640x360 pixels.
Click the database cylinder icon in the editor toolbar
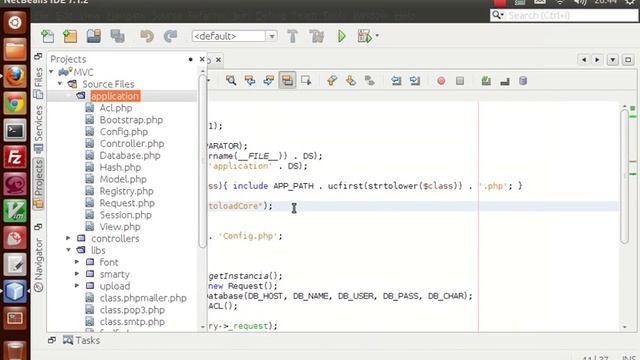point(523,81)
